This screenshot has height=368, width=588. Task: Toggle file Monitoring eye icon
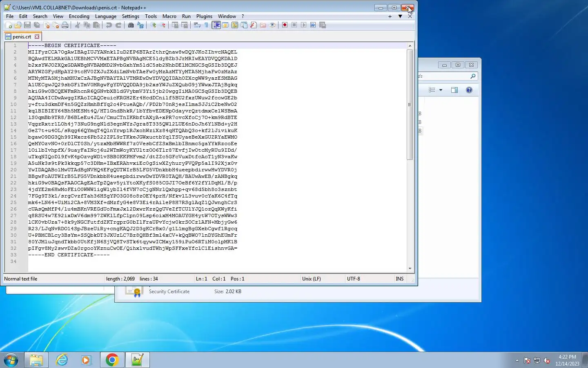tap(272, 25)
